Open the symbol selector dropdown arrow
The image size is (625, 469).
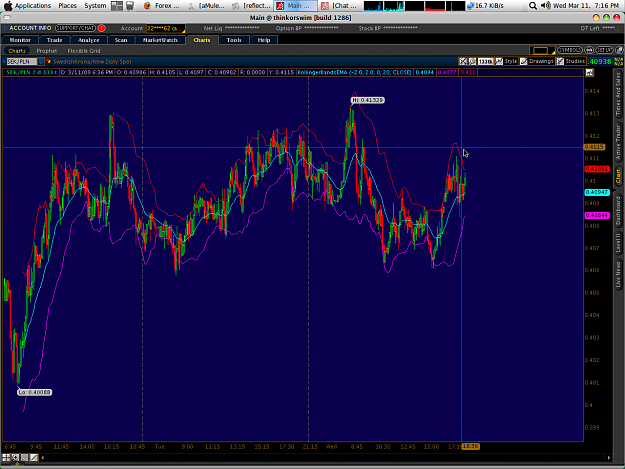tap(41, 62)
